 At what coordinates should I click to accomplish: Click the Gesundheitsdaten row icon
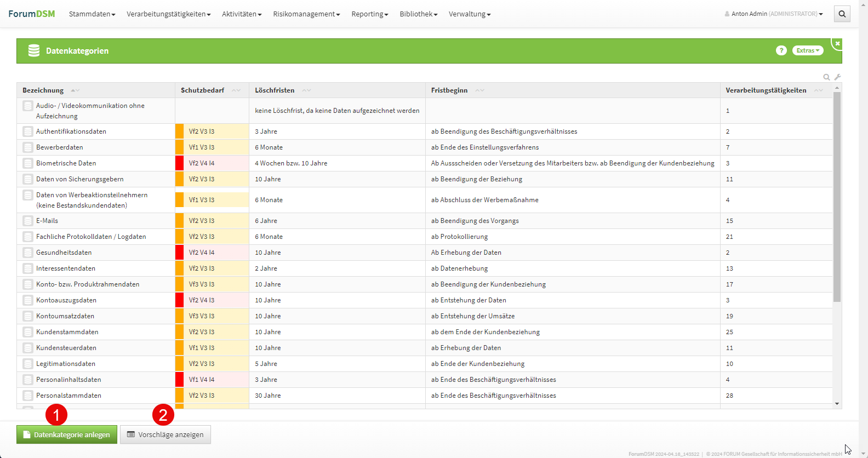[x=28, y=253]
